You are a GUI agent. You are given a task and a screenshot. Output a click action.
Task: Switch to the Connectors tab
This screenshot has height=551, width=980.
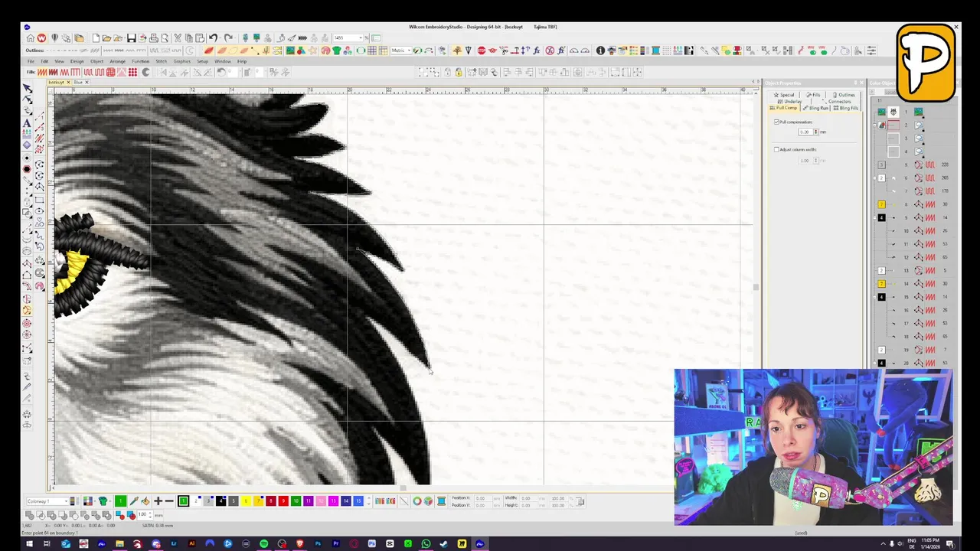pos(837,101)
